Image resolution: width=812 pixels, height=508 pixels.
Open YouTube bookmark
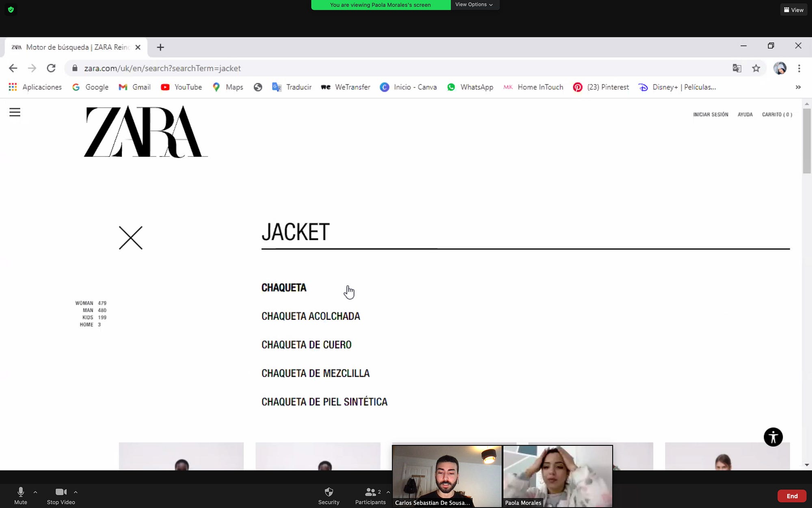pos(181,87)
